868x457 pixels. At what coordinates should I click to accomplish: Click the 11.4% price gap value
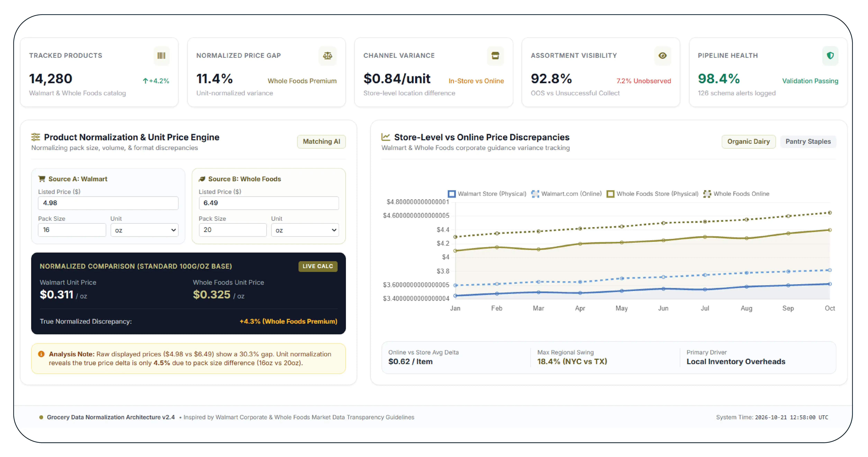[214, 79]
